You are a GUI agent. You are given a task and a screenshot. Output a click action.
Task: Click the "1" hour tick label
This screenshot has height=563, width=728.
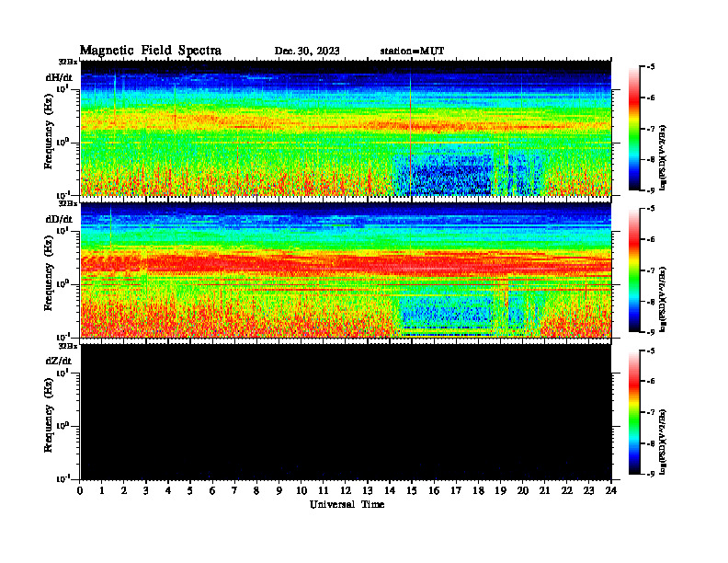tap(102, 490)
